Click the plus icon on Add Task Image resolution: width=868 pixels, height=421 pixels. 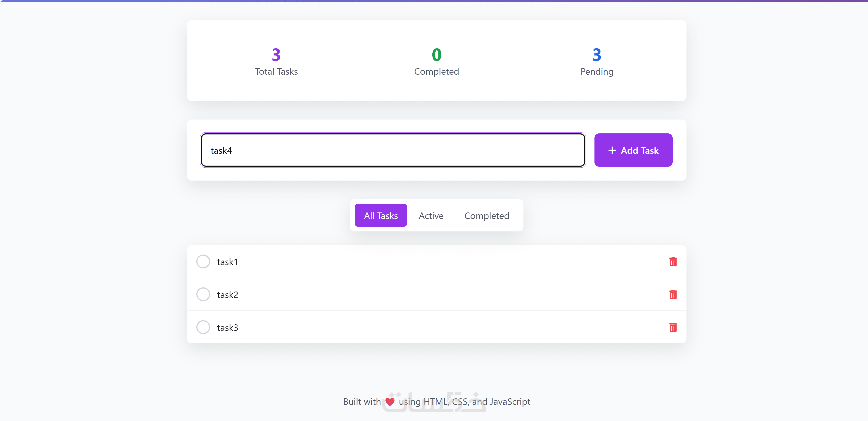click(x=612, y=150)
